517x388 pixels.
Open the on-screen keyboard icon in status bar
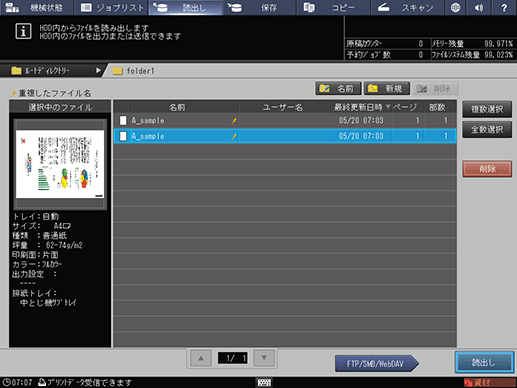264,382
